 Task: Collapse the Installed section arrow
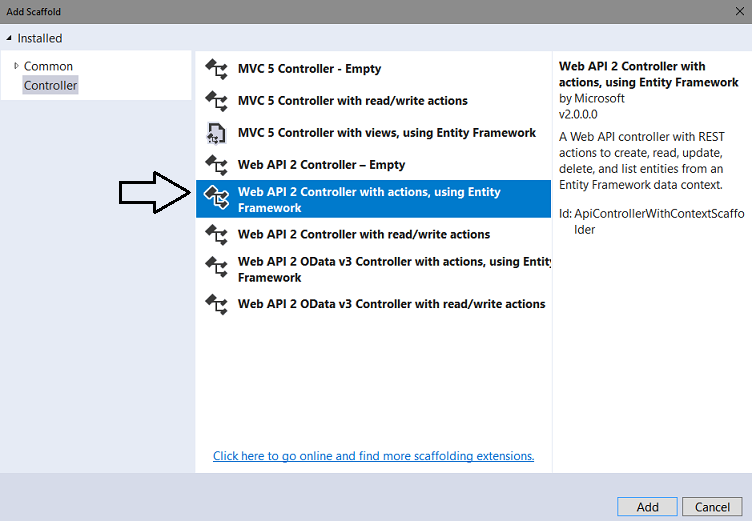pos(9,38)
